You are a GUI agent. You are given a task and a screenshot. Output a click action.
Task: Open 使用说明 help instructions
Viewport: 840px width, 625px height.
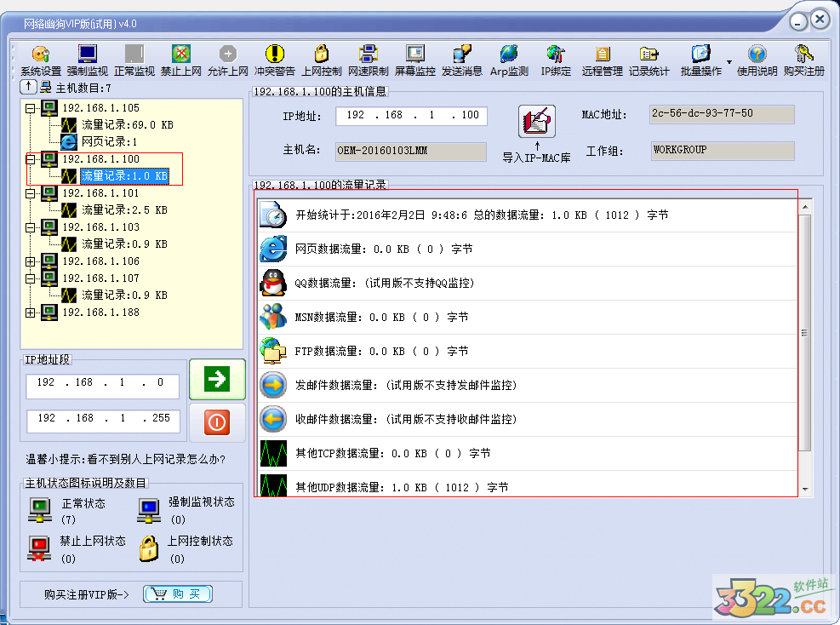(757, 60)
